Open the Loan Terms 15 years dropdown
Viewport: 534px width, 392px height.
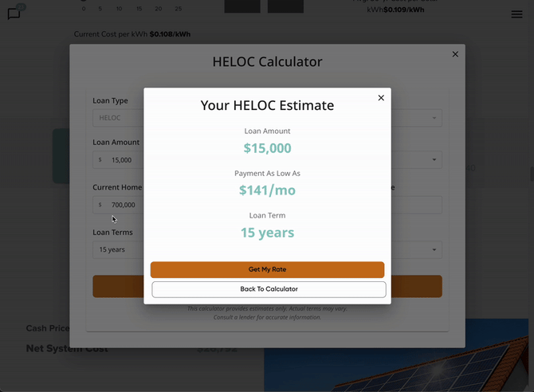click(x=117, y=250)
